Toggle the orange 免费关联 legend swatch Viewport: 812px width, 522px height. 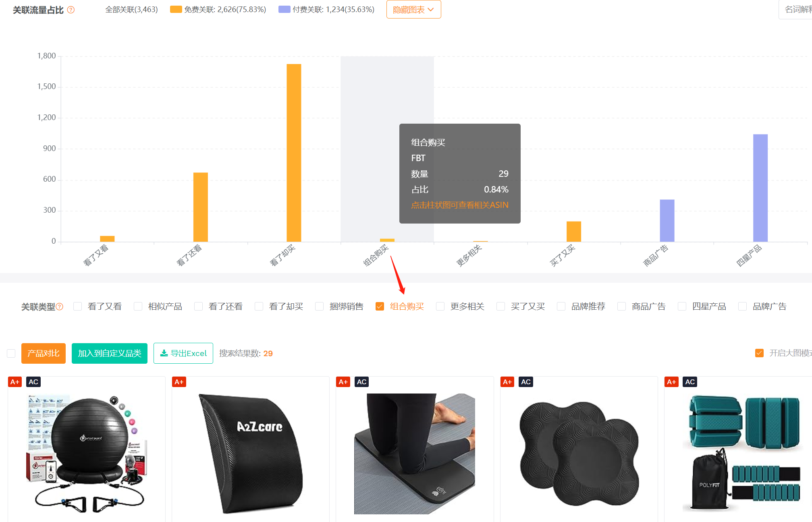click(x=176, y=9)
